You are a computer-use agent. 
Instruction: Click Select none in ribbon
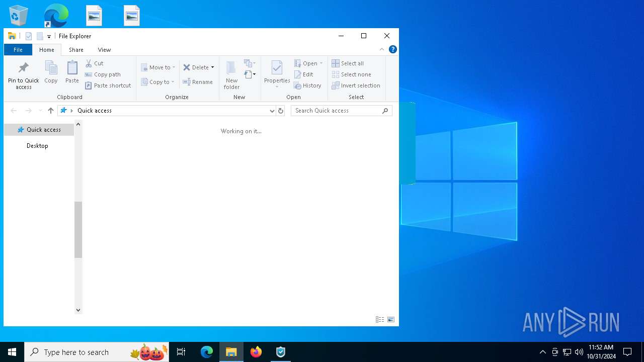[352, 74]
